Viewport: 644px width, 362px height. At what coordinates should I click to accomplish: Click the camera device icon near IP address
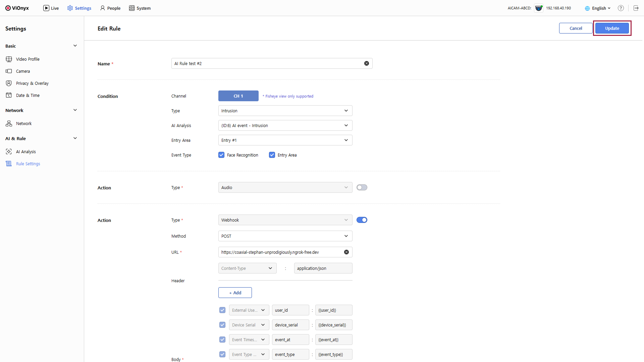point(539,8)
